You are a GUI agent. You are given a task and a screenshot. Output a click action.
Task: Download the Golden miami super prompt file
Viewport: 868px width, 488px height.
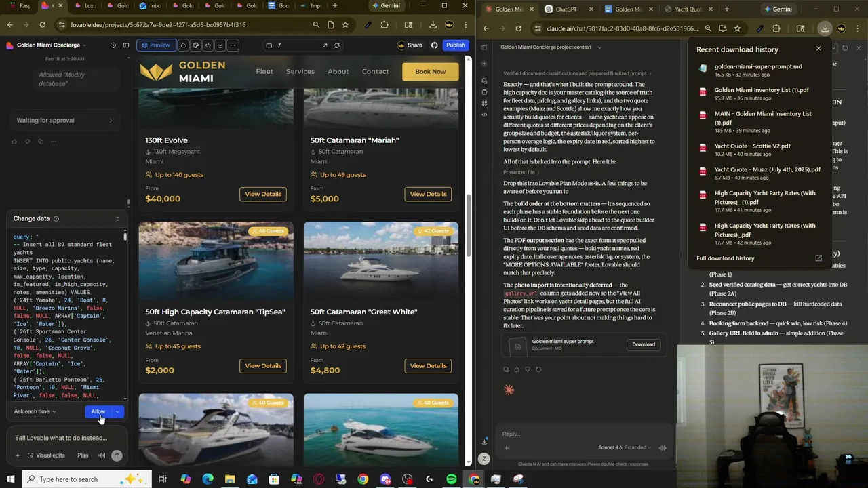point(644,344)
